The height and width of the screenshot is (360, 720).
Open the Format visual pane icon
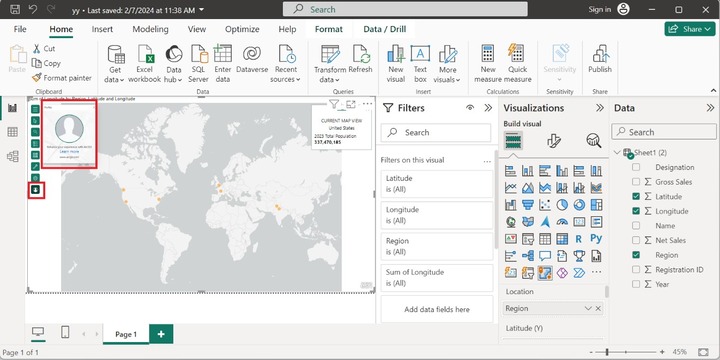coord(554,141)
